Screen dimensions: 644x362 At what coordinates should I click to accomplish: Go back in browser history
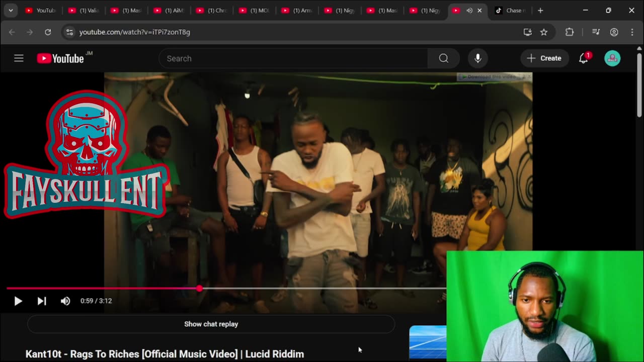coord(12,32)
